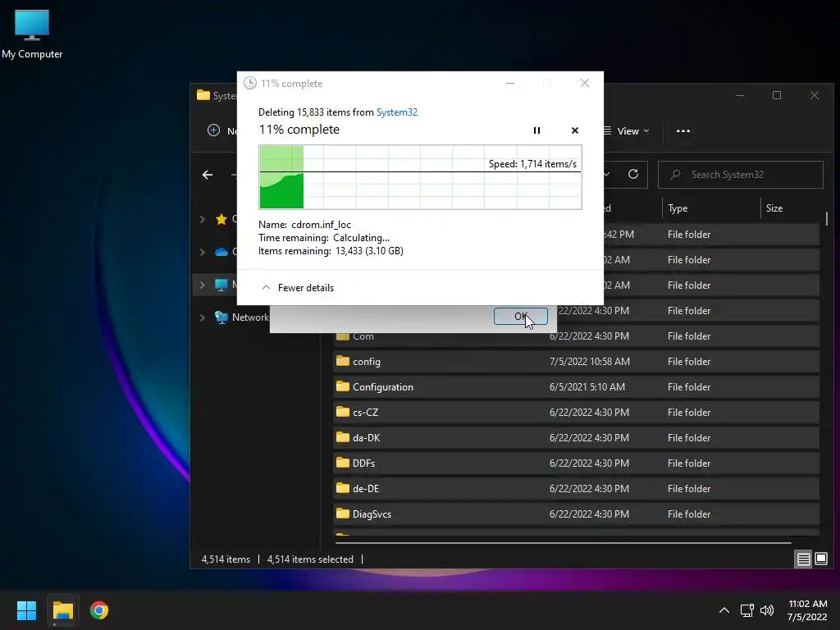840x630 pixels.
Task: Select the Quick access star icon
Action: 221,218
